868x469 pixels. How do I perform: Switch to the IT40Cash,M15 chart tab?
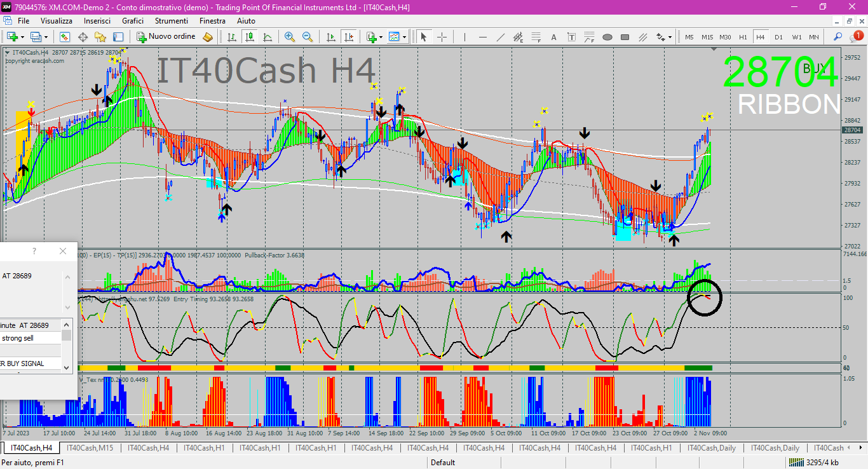click(x=90, y=448)
